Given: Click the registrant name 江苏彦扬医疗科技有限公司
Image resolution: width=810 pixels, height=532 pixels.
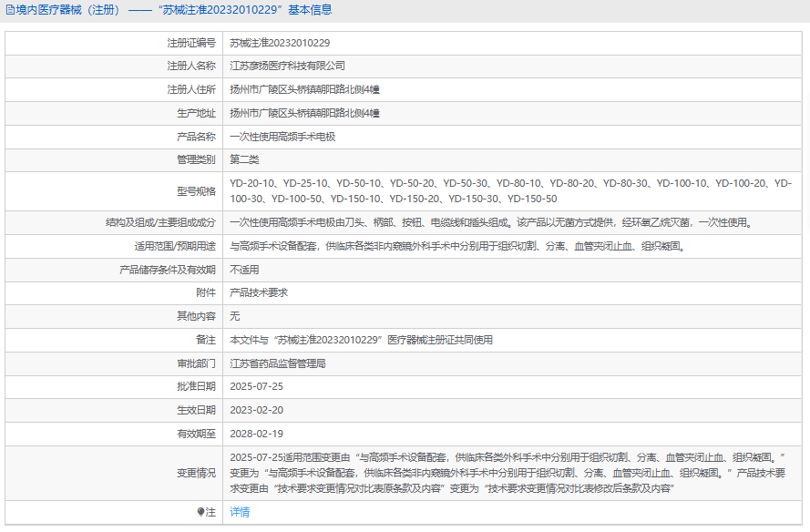Looking at the screenshot, I should coord(287,66).
